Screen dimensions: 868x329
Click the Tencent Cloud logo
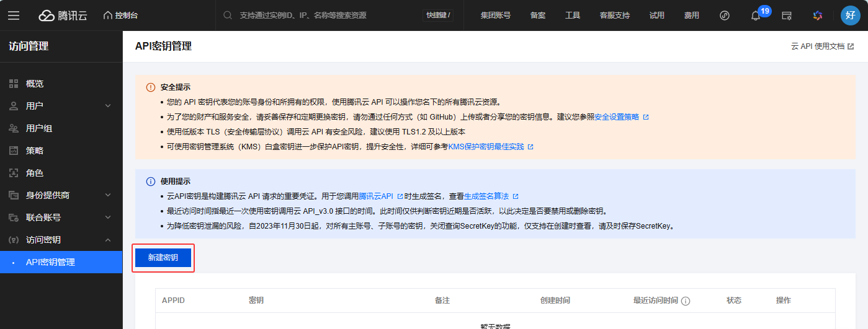pos(63,15)
